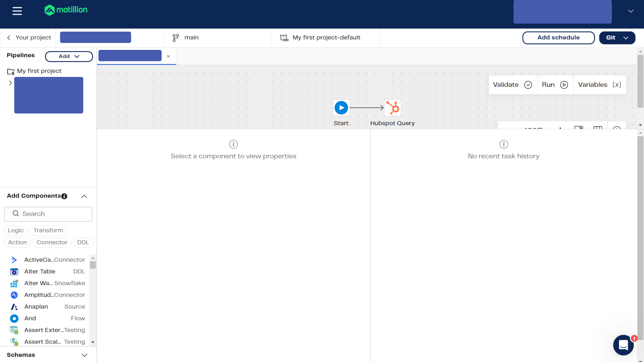This screenshot has height=362, width=644.
Task: Open the Git dropdown menu
Action: point(617,37)
